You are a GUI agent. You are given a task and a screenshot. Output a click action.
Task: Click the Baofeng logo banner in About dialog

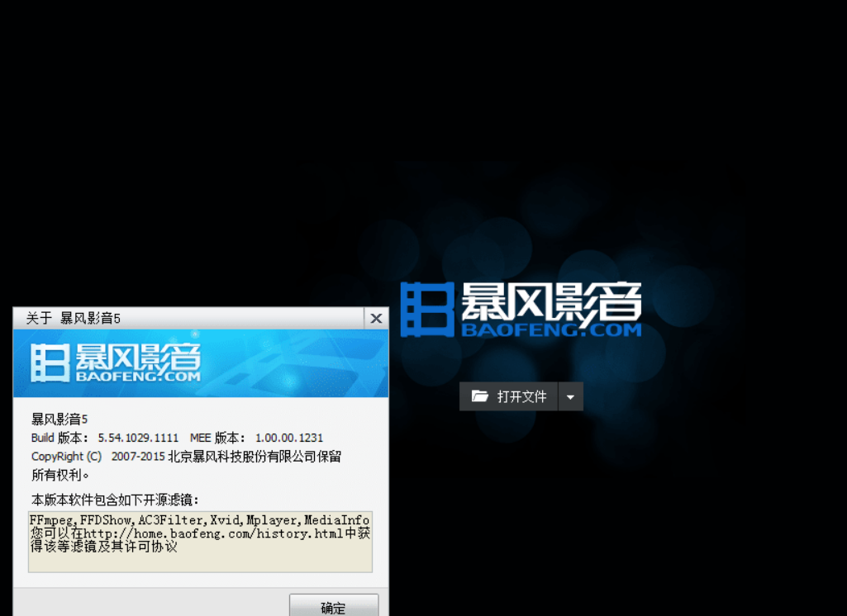(201, 363)
